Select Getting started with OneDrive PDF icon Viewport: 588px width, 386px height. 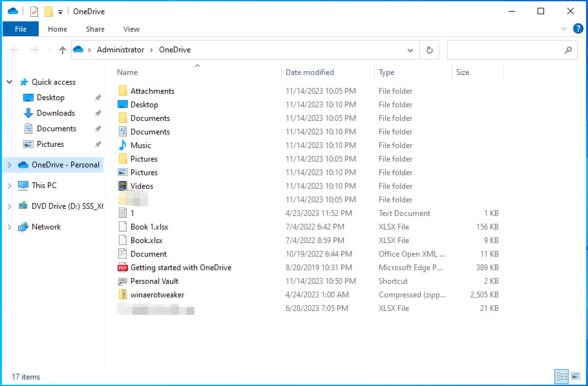coord(123,268)
